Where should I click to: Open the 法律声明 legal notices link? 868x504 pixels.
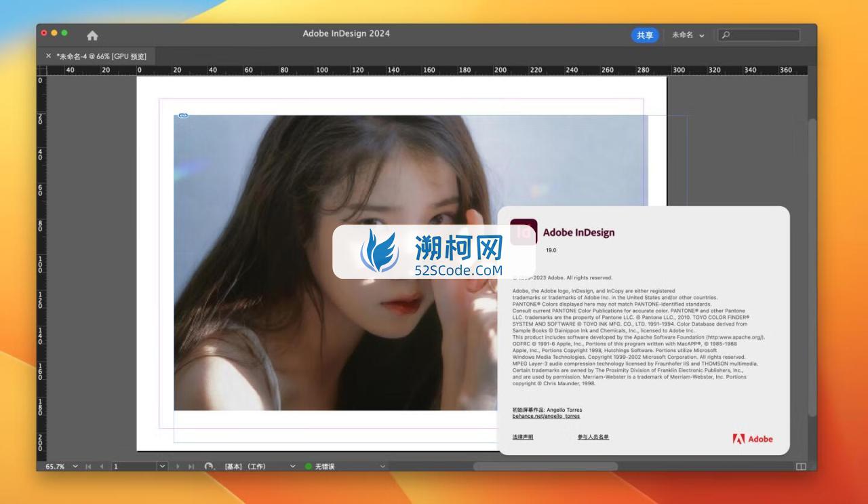[523, 437]
